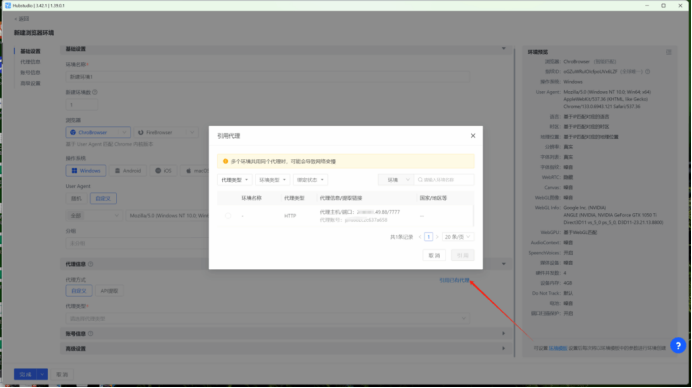Viewport: 692px width, 388px height.
Task: Click the orange warning icon in the notice
Action: point(225,162)
